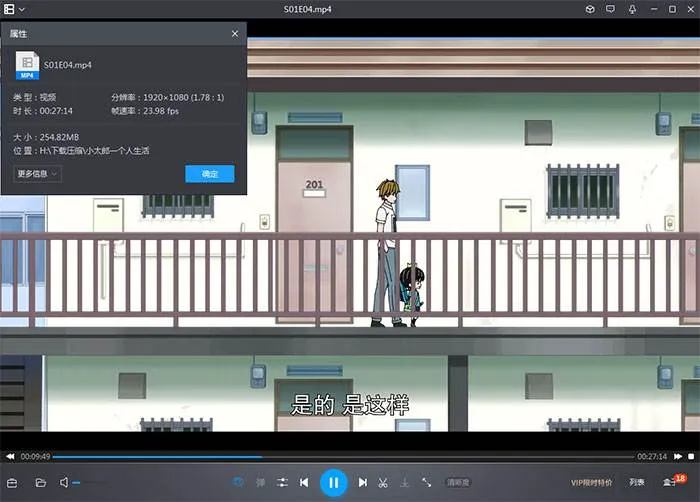
Task: Open the main menu logo icon
Action: click(x=9, y=9)
